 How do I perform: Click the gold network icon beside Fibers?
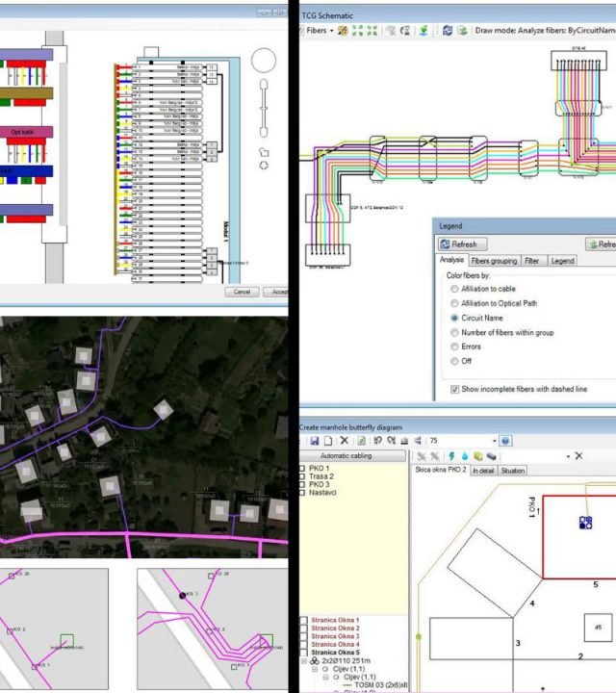[343, 31]
